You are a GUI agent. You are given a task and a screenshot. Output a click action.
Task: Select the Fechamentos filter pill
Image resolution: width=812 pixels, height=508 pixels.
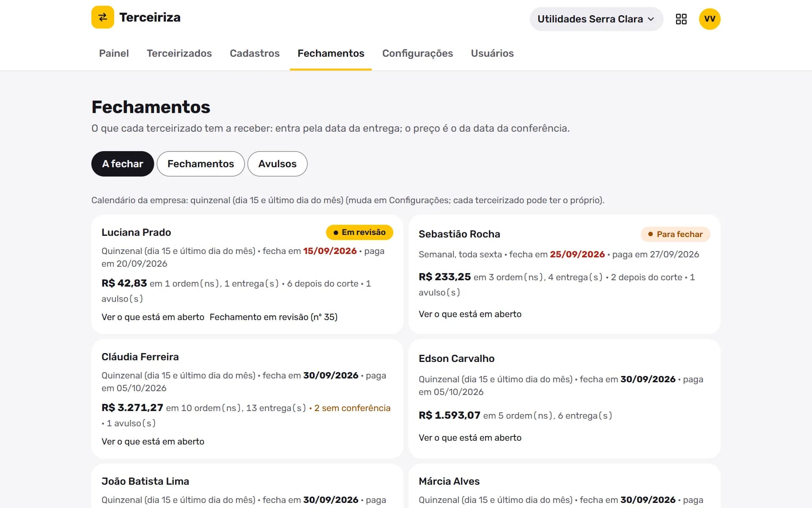coord(201,164)
